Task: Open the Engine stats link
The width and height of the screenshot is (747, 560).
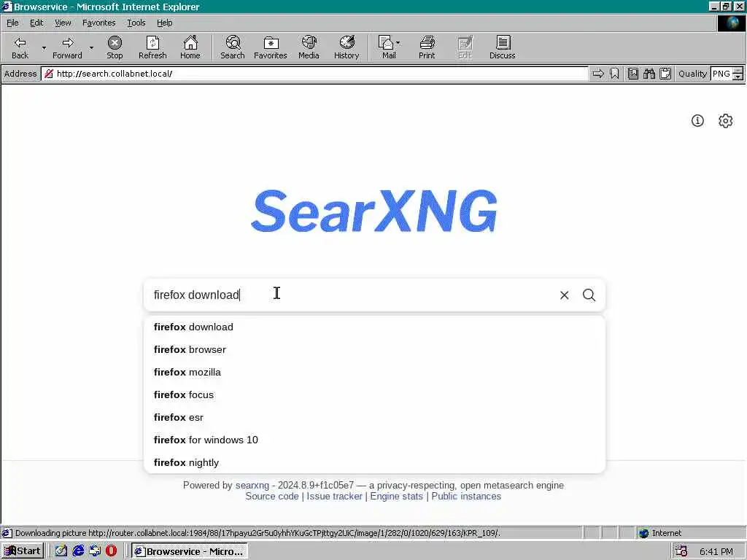Action: pyautogui.click(x=396, y=496)
